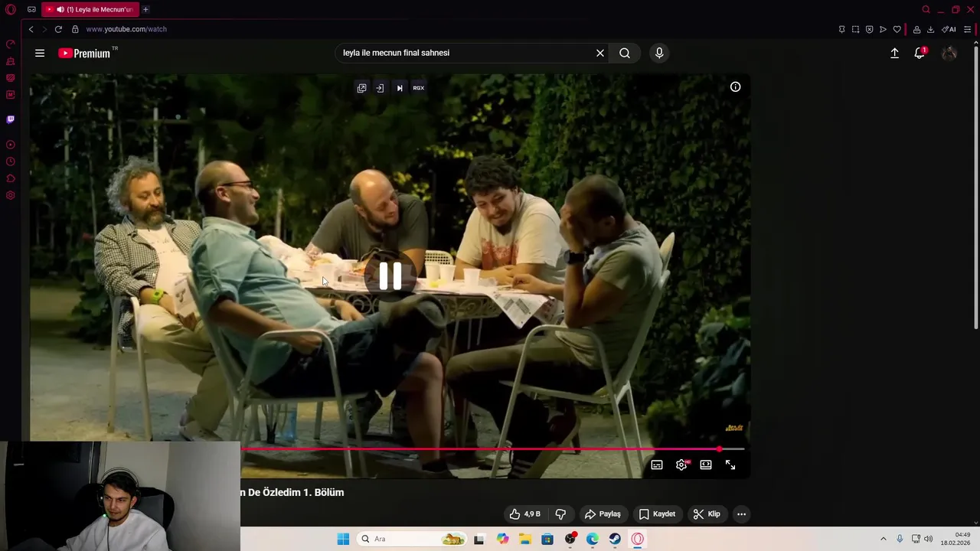Open Steam from the taskbar
Image resolution: width=980 pixels, height=551 pixels.
click(x=615, y=539)
